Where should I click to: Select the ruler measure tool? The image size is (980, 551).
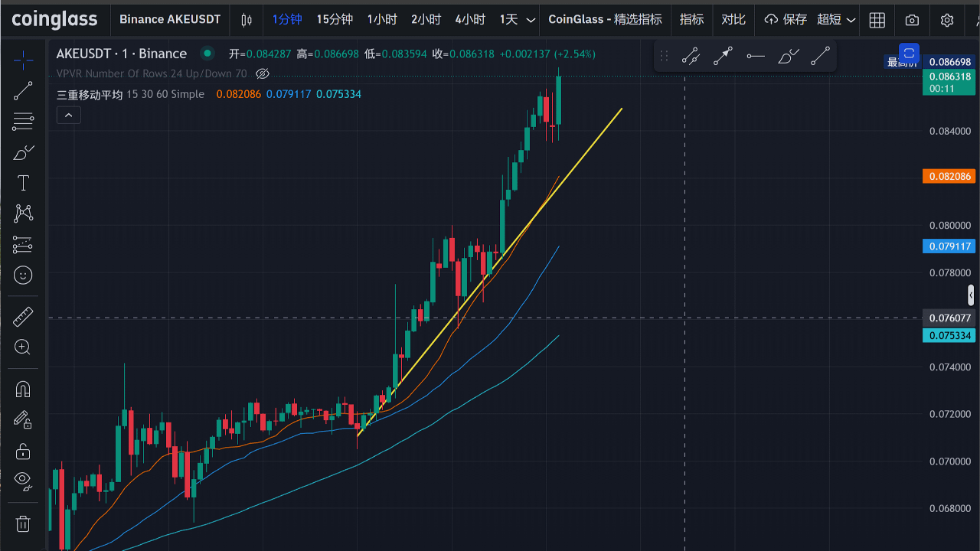pyautogui.click(x=23, y=316)
